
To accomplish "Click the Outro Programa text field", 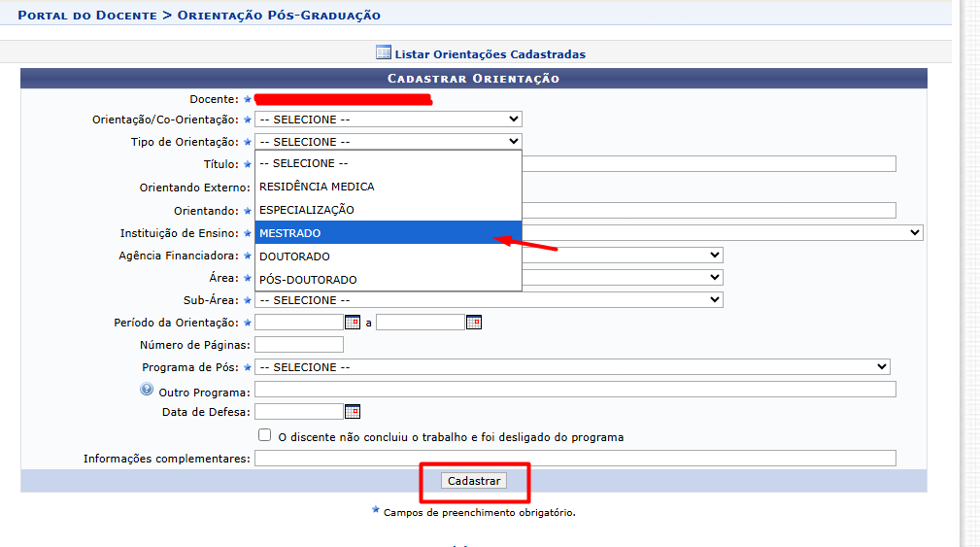I will [x=575, y=390].
